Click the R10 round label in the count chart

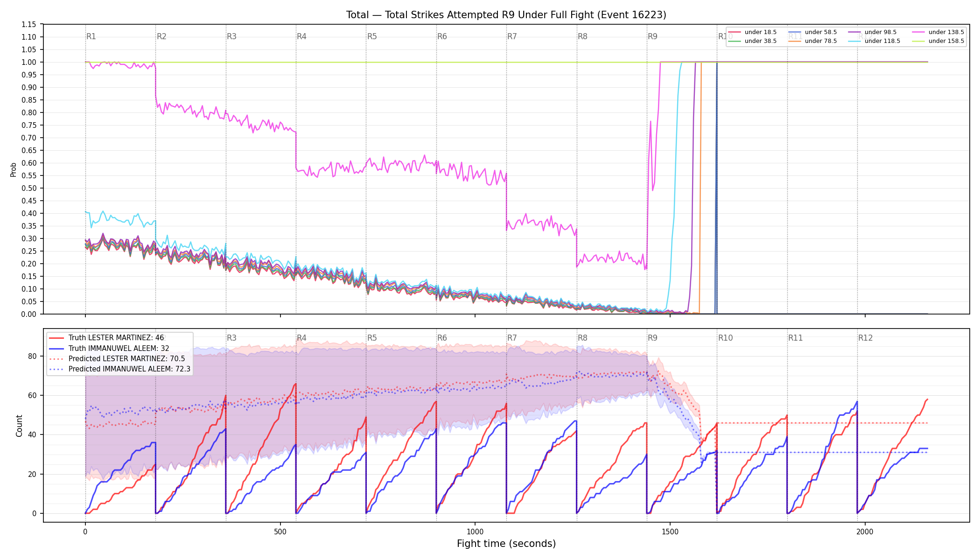pyautogui.click(x=726, y=338)
